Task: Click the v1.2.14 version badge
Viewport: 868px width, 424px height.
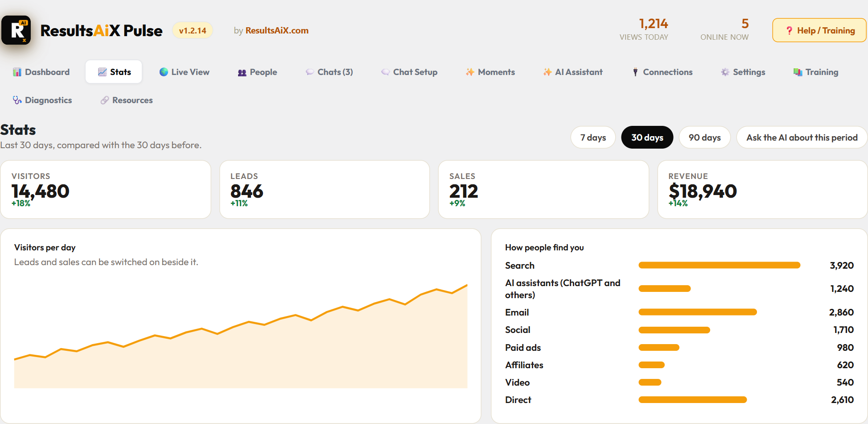Action: point(193,30)
